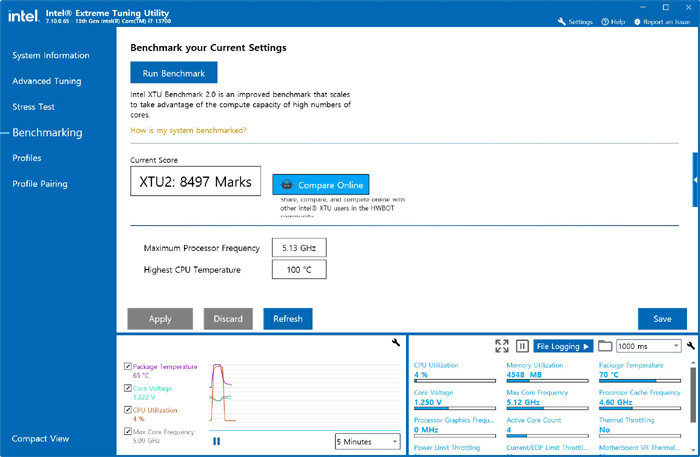Viewport: 700px width, 457px height.
Task: Open graph settings wrench in chart panel
Action: (396, 342)
